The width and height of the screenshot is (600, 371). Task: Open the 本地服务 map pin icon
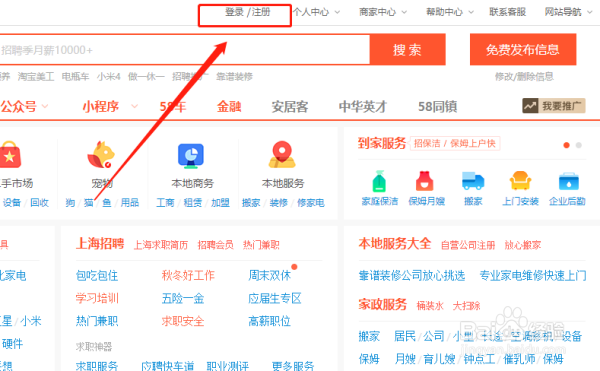click(282, 155)
